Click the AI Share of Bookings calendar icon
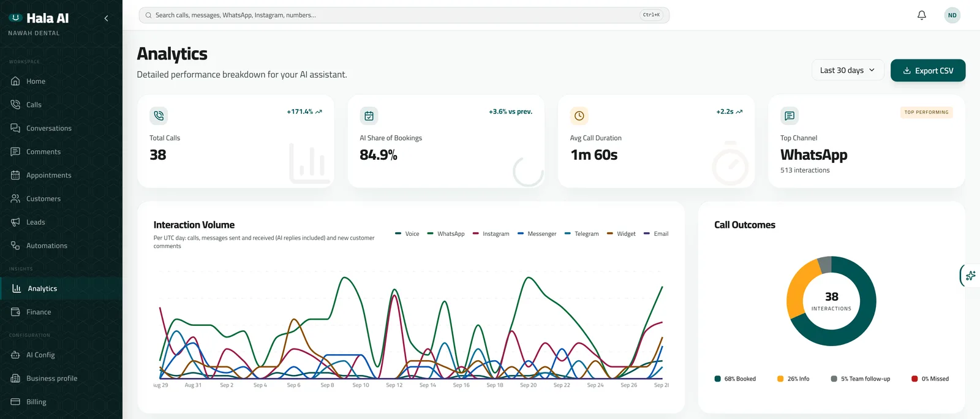Viewport: 980px width, 419px height. [x=369, y=115]
